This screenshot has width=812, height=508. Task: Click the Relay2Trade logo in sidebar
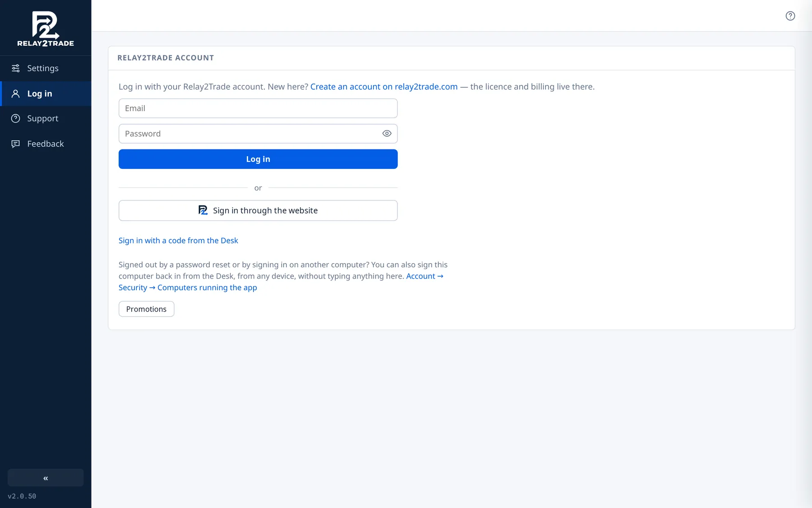46,28
